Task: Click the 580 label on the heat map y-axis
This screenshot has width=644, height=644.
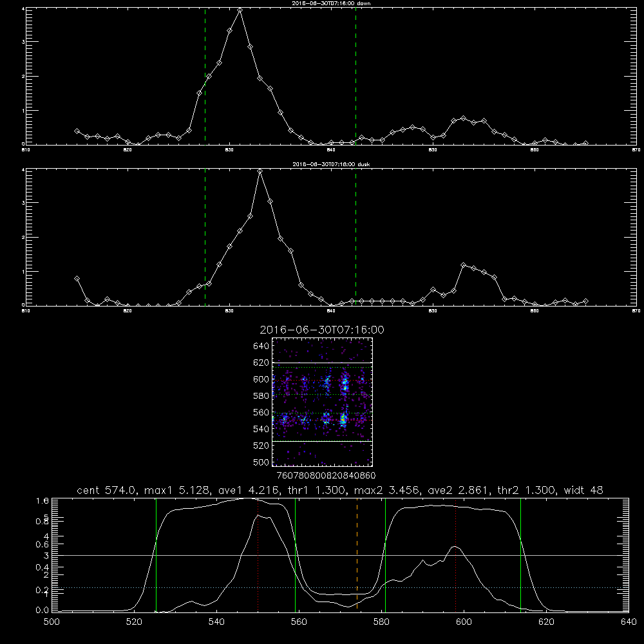Action: tap(261, 396)
